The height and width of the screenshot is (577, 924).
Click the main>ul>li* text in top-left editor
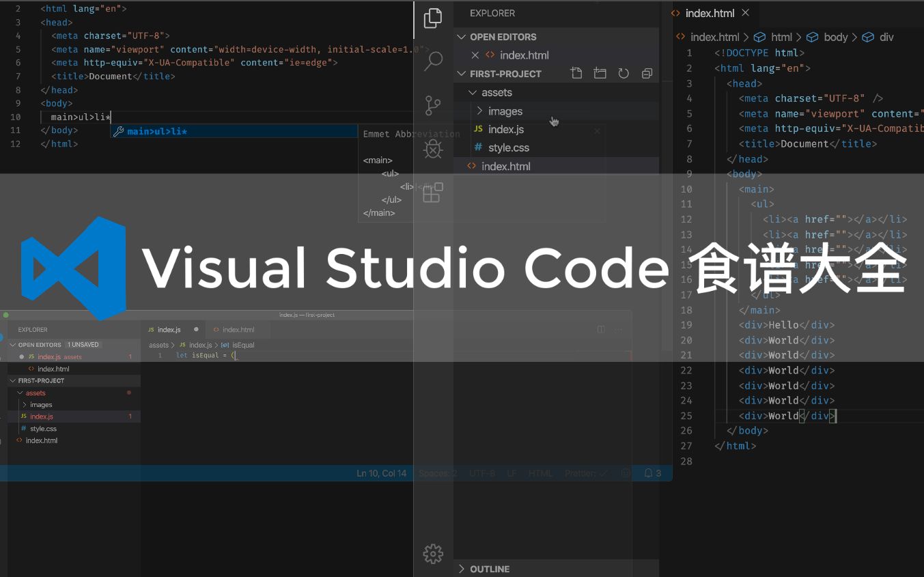81,117
